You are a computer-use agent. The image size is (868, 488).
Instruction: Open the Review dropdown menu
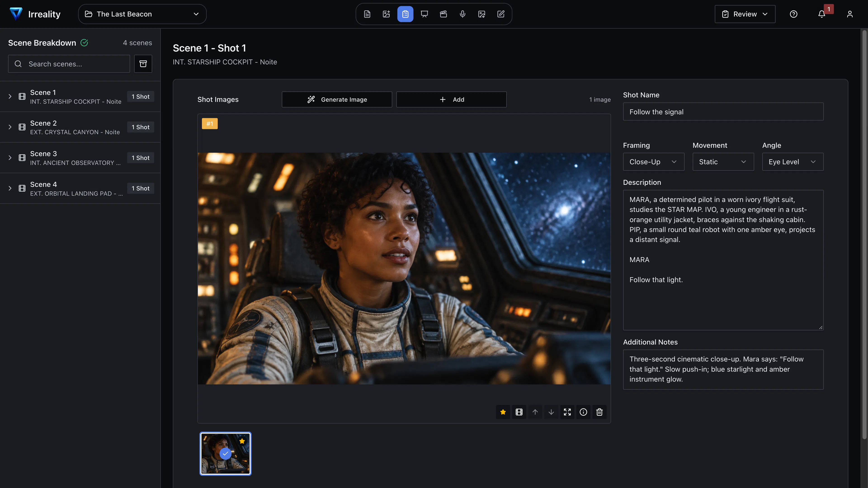(x=745, y=14)
